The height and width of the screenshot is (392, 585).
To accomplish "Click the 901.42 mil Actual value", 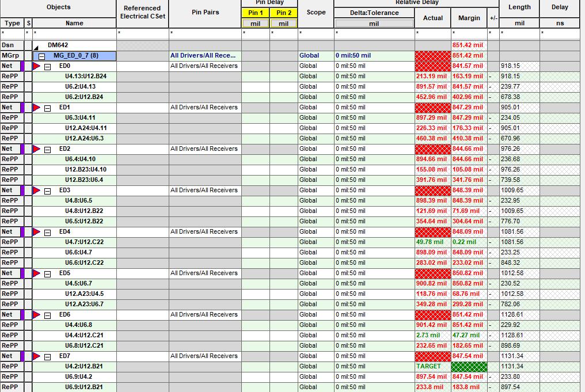I will pyautogui.click(x=431, y=325).
